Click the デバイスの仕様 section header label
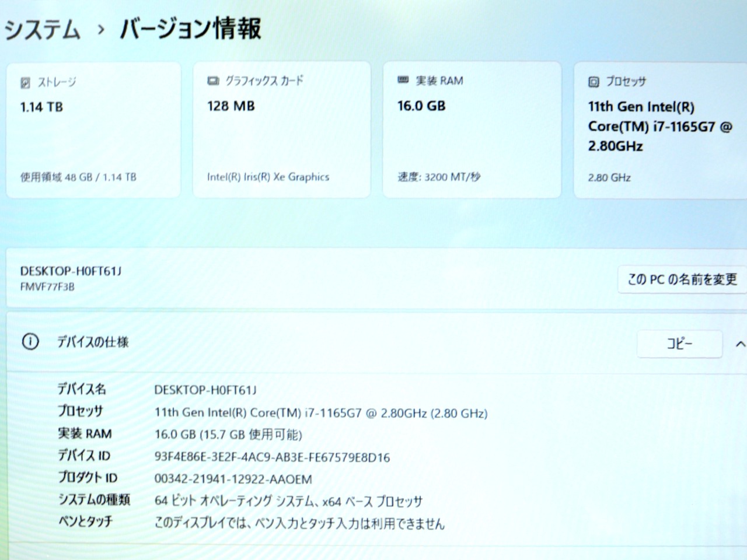747x560 pixels. pyautogui.click(x=92, y=342)
